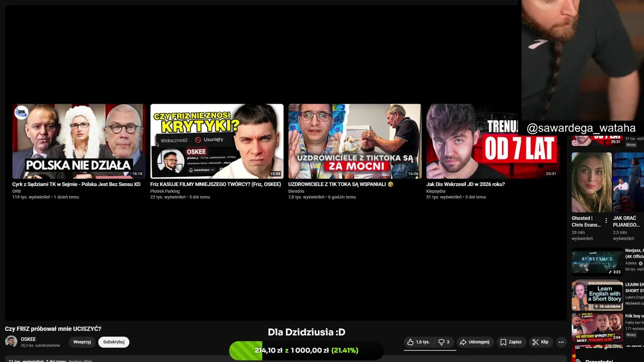Save video with the Zapisz button
Screen dimensions: 644x362
(511, 342)
